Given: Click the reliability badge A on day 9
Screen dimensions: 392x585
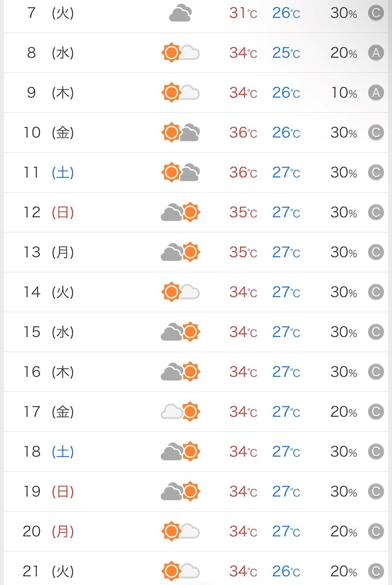Looking at the screenshot, I should pos(376,93).
